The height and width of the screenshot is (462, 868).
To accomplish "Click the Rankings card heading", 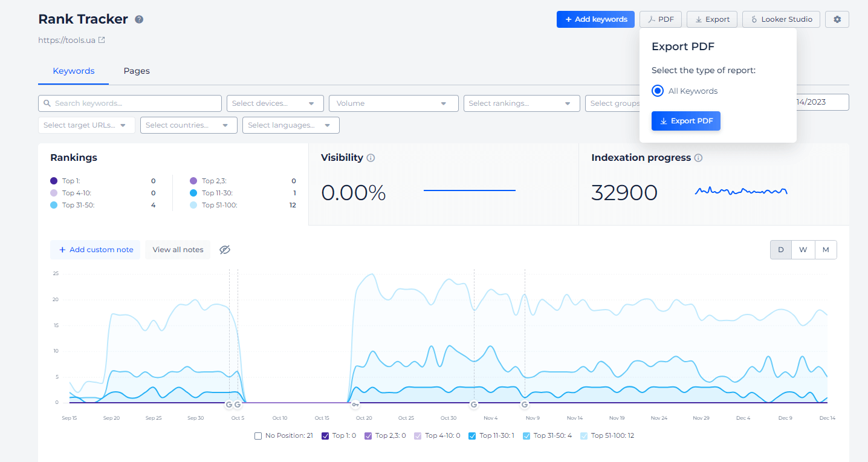I will (x=74, y=158).
